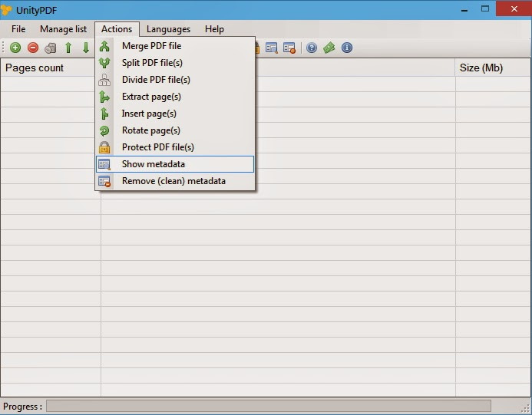Click the Rotate page(s) menu icon
Screen dimensions: 532x415
(104, 130)
